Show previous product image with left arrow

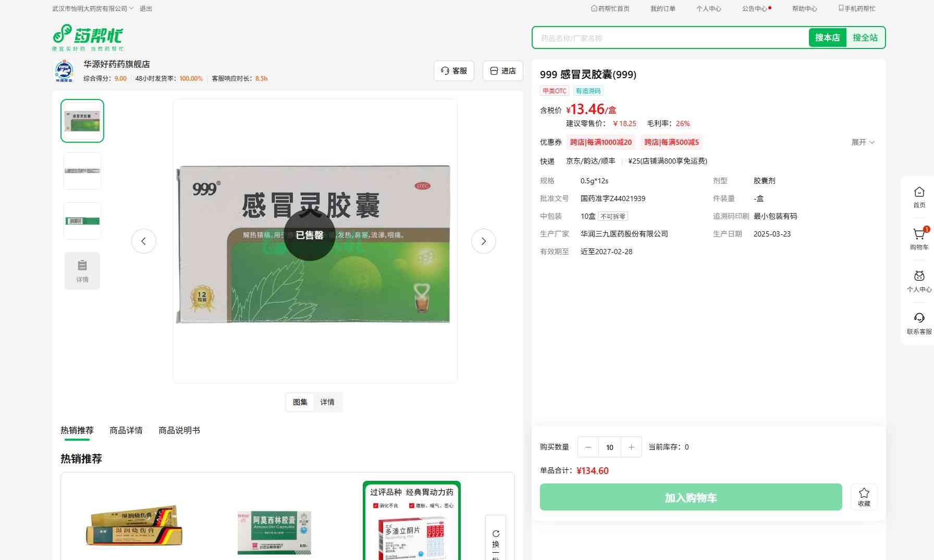coord(143,241)
